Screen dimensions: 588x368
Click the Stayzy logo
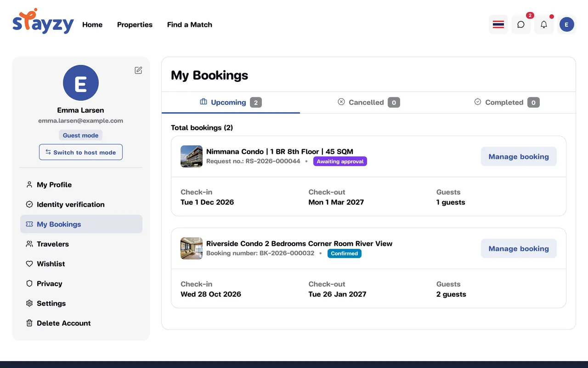pos(43,22)
